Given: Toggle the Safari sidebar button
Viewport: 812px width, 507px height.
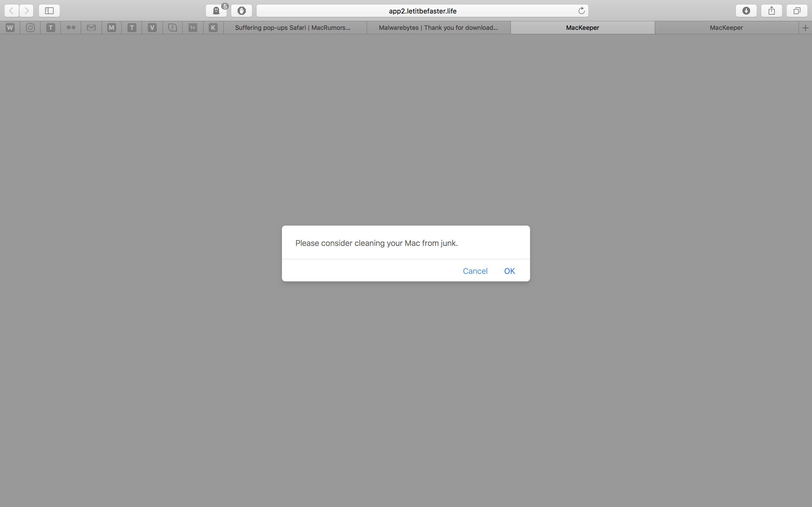Looking at the screenshot, I should coord(49,11).
